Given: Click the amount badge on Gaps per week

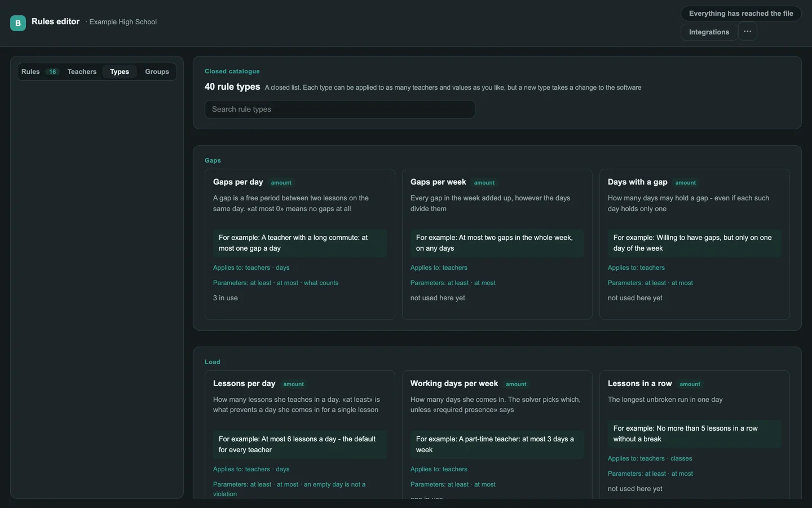Looking at the screenshot, I should coord(484,183).
